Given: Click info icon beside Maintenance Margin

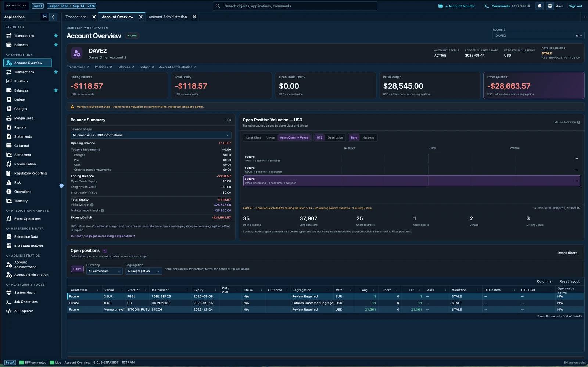Looking at the screenshot, I should click(103, 211).
